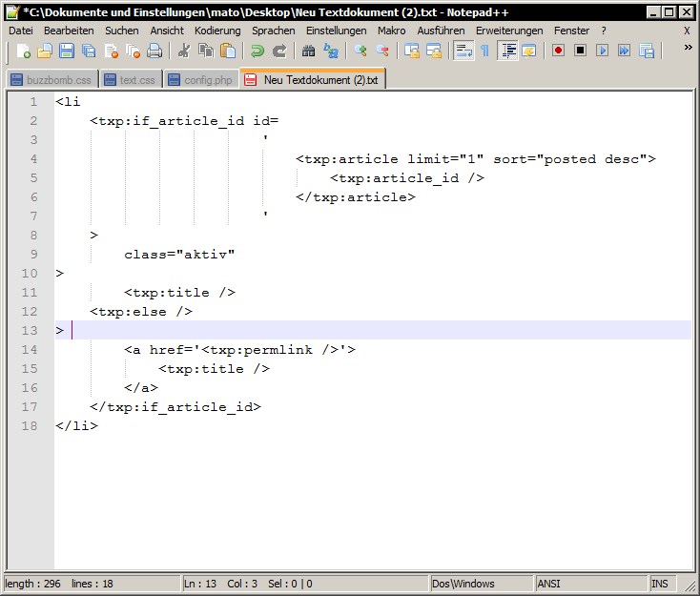Paste from clipboard with the toolbar icon

point(228,51)
